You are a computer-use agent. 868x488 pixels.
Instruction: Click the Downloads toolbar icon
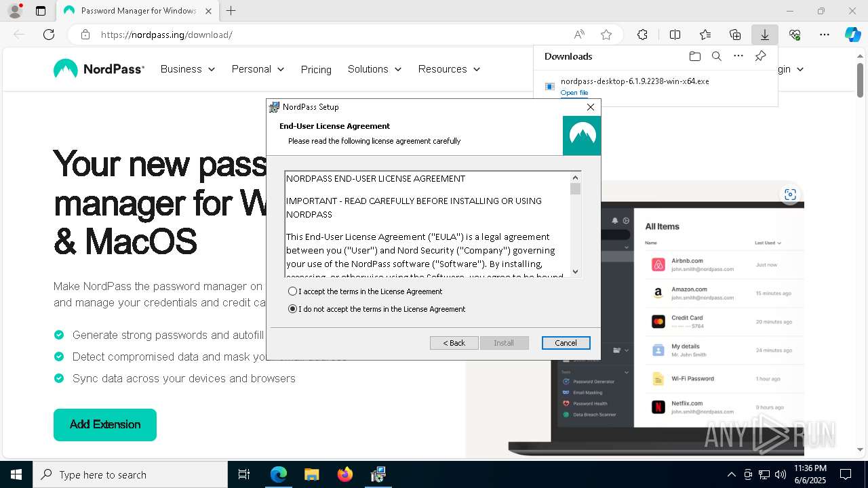[765, 35]
